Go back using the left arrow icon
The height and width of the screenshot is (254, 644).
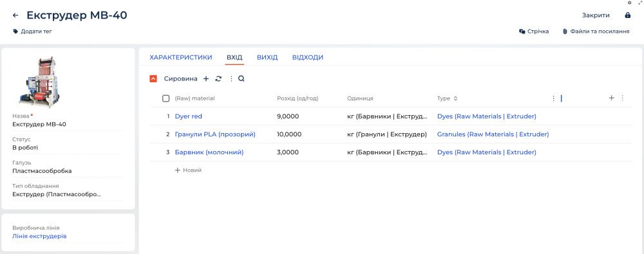tap(15, 15)
